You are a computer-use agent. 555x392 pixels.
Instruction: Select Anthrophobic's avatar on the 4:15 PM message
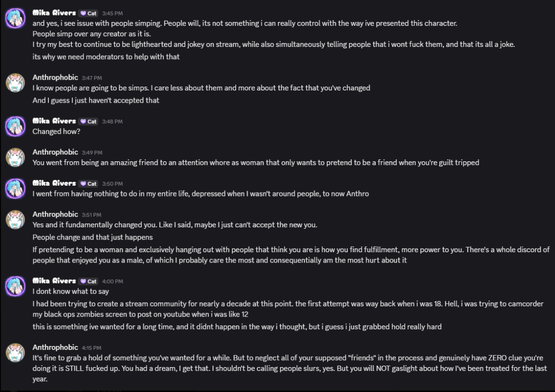point(15,353)
